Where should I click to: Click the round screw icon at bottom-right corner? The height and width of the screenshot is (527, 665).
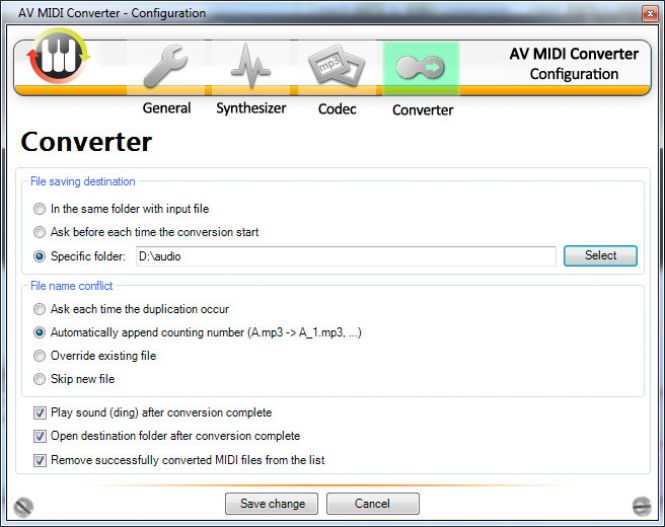coord(642,506)
